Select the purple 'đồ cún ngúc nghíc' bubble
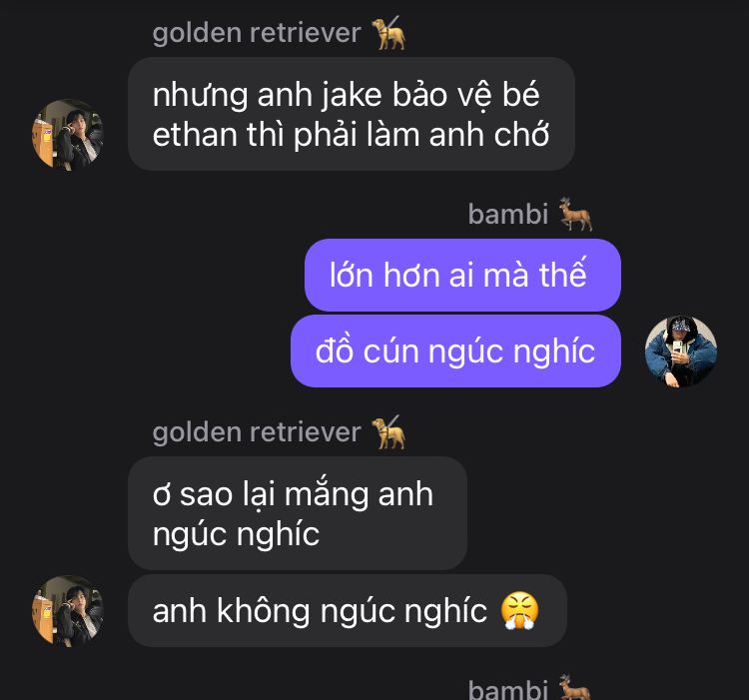Image resolution: width=749 pixels, height=700 pixels. (x=455, y=350)
